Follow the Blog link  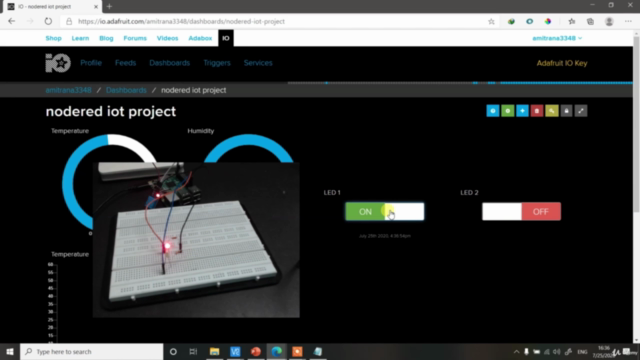point(106,38)
